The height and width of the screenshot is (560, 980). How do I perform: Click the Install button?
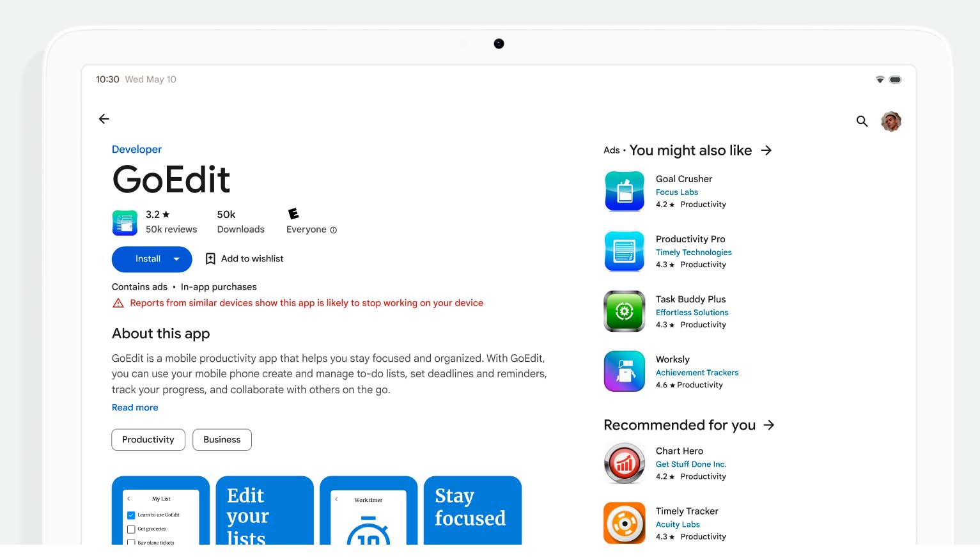[147, 259]
